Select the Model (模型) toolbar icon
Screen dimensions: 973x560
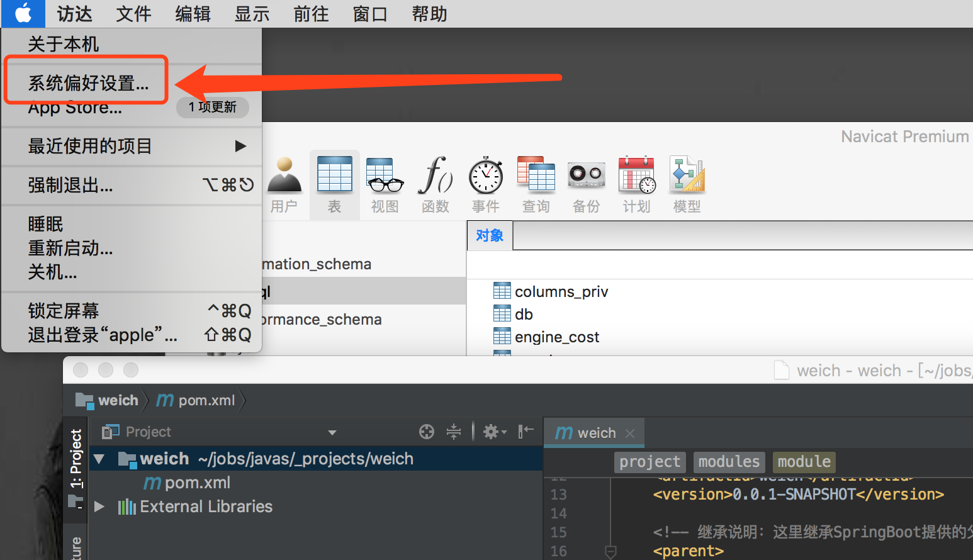687,183
